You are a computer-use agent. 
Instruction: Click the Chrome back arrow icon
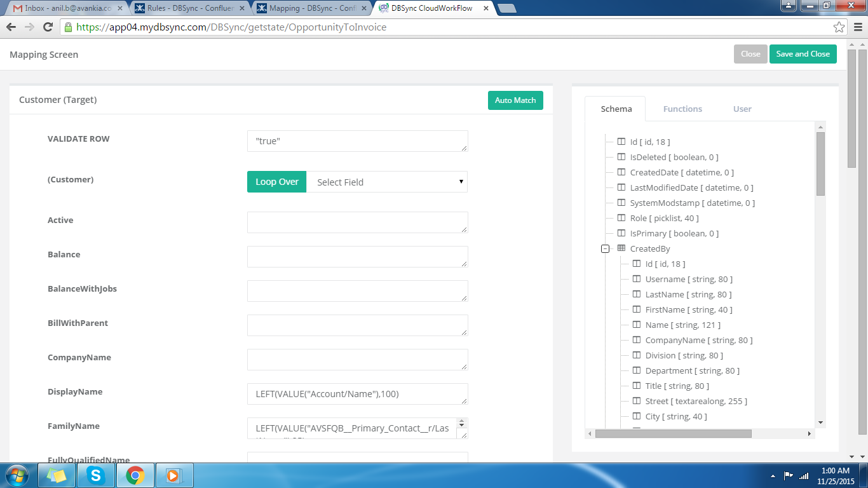point(11,27)
